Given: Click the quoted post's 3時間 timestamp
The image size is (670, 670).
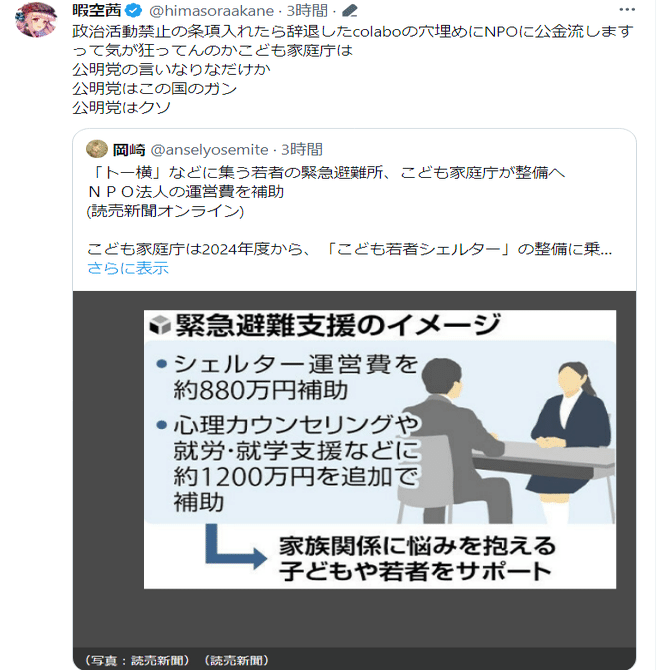Looking at the screenshot, I should [302, 150].
